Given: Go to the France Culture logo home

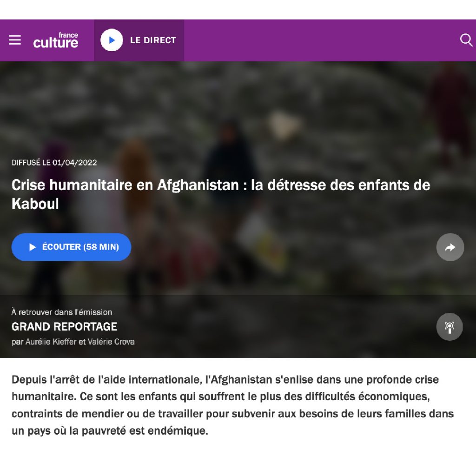Looking at the screenshot, I should click(56, 40).
